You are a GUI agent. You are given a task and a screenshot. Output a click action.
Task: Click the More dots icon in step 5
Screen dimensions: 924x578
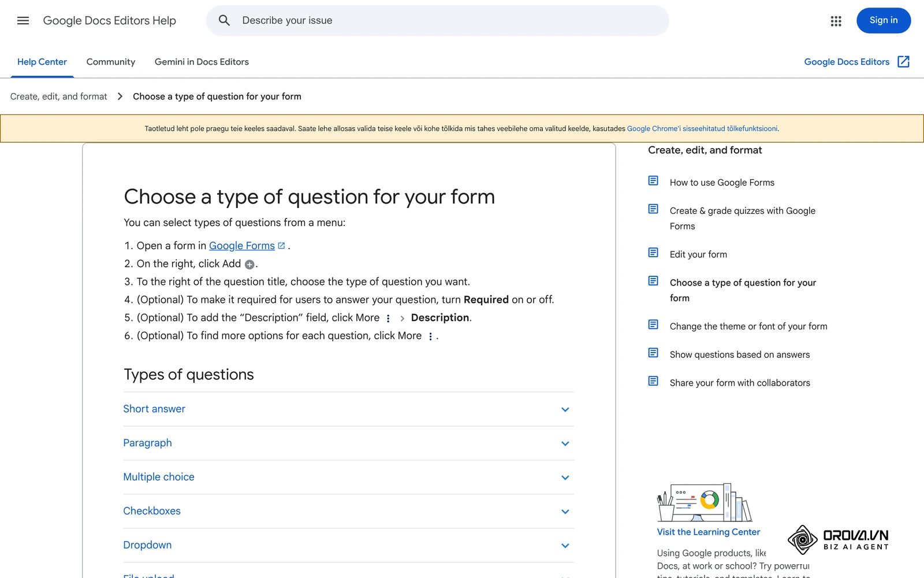point(388,318)
